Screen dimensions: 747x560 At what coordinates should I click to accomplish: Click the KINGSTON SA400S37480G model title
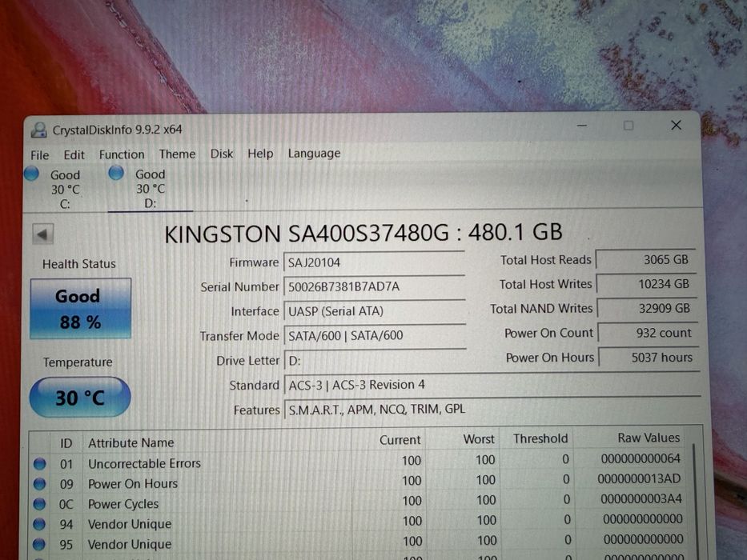click(x=363, y=233)
